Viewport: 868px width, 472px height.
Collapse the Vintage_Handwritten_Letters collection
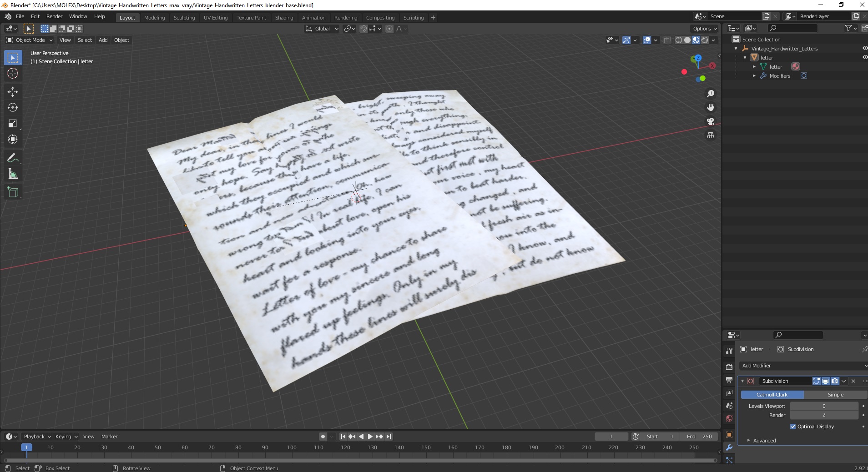pos(736,49)
